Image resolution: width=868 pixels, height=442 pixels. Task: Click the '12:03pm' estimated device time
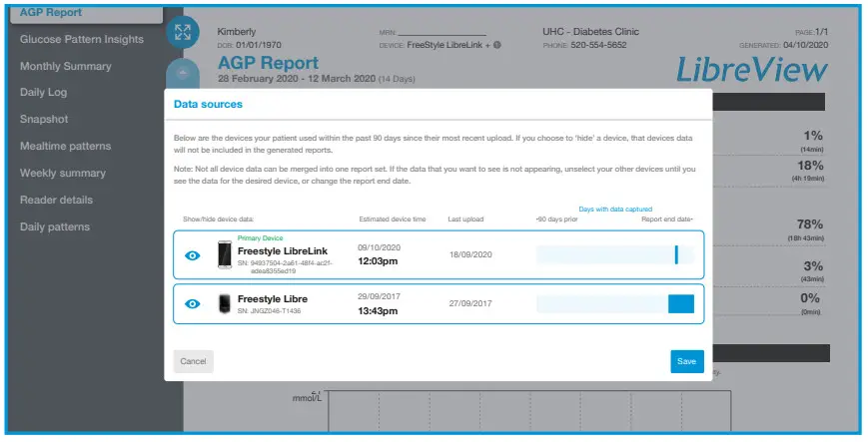(378, 261)
